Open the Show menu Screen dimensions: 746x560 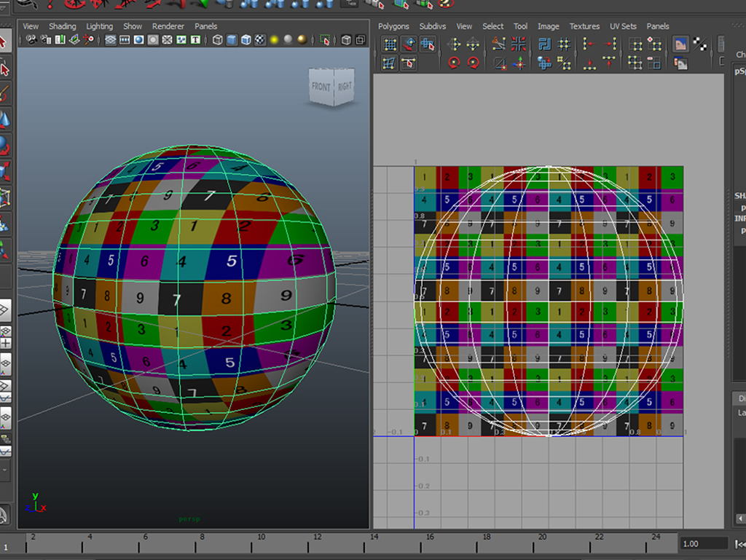133,26
